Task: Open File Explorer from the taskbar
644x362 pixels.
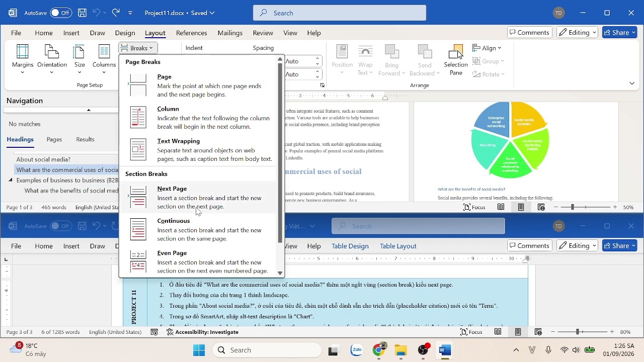Action: click(x=401, y=350)
